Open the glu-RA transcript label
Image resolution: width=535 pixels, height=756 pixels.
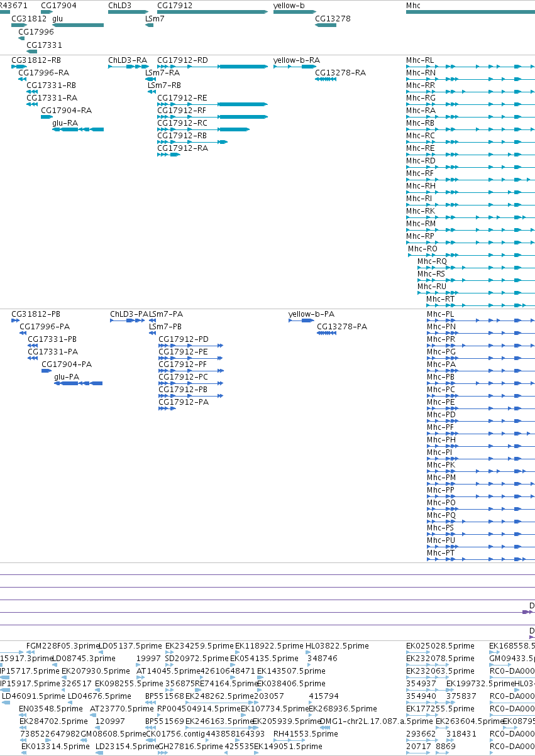65,123
